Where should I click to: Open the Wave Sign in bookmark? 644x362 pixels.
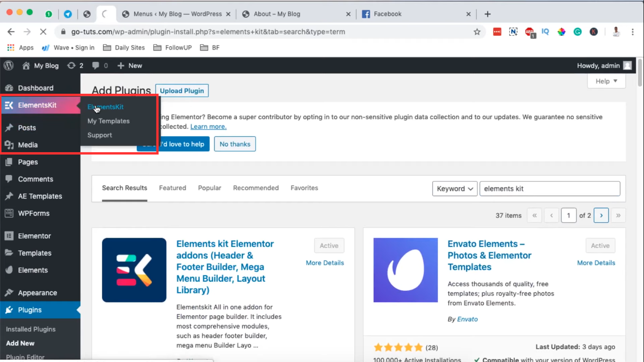tap(68, 48)
